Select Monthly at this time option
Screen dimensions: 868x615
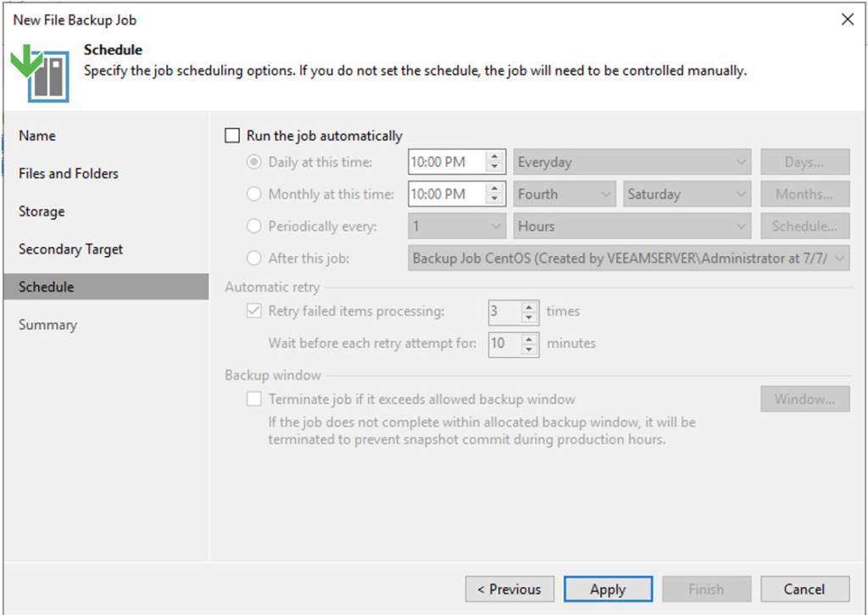tap(254, 194)
